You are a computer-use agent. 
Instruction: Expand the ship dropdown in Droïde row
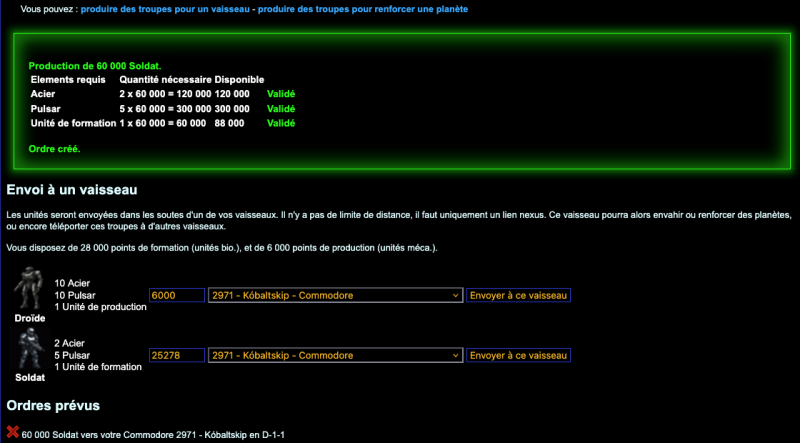coord(336,296)
